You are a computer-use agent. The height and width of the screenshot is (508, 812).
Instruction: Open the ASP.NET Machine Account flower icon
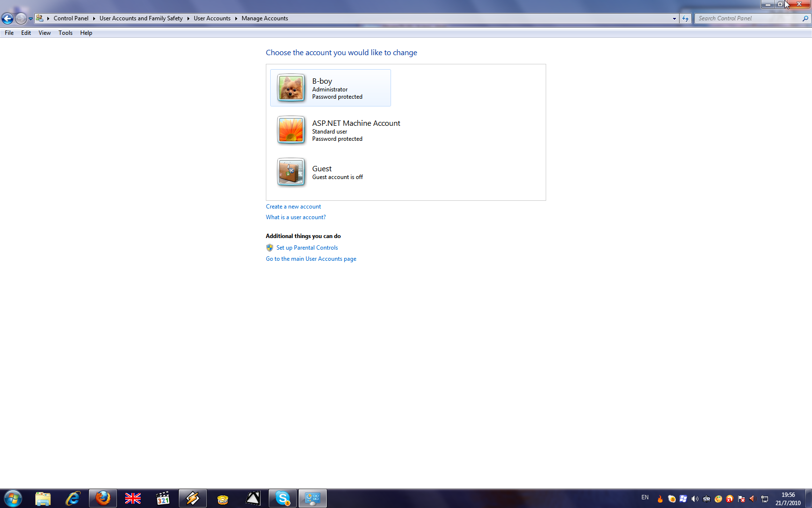[291, 130]
